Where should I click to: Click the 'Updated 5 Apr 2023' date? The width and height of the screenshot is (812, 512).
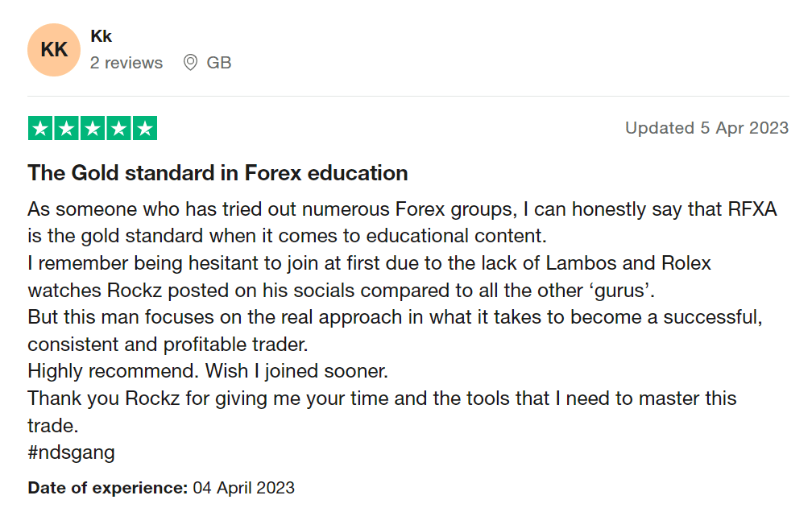click(706, 128)
